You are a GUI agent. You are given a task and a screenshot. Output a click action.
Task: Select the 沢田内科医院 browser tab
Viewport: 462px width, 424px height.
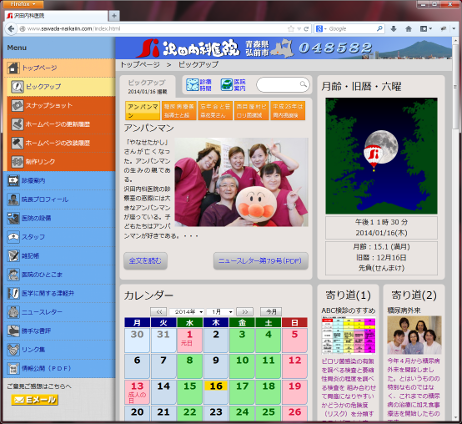tap(56, 16)
